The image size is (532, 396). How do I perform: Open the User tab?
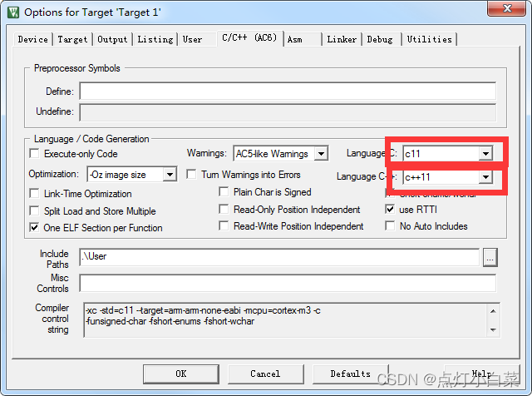(192, 39)
